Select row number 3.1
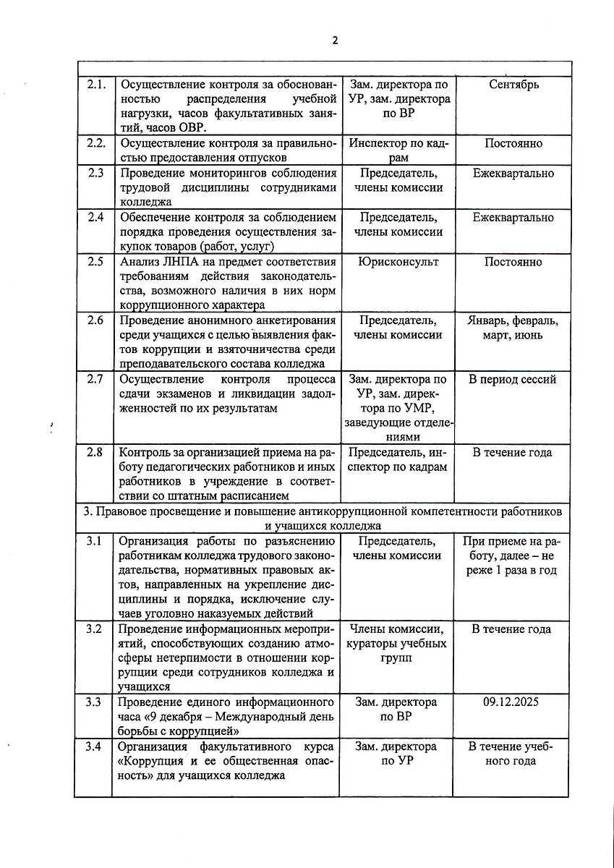This screenshot has height=868, width=614. pyautogui.click(x=94, y=540)
